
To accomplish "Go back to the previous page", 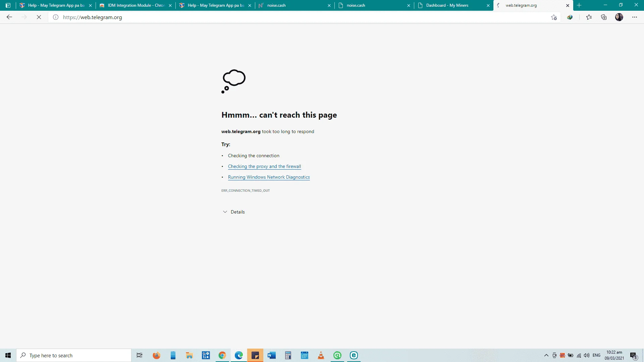I will click(9, 17).
